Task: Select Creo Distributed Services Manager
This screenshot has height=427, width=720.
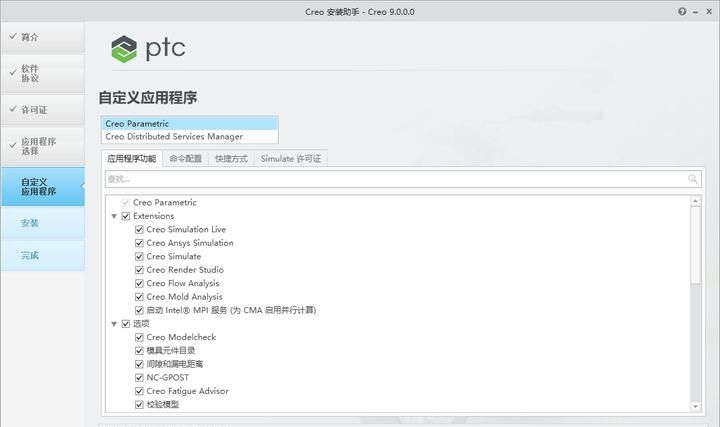Action: click(190, 136)
